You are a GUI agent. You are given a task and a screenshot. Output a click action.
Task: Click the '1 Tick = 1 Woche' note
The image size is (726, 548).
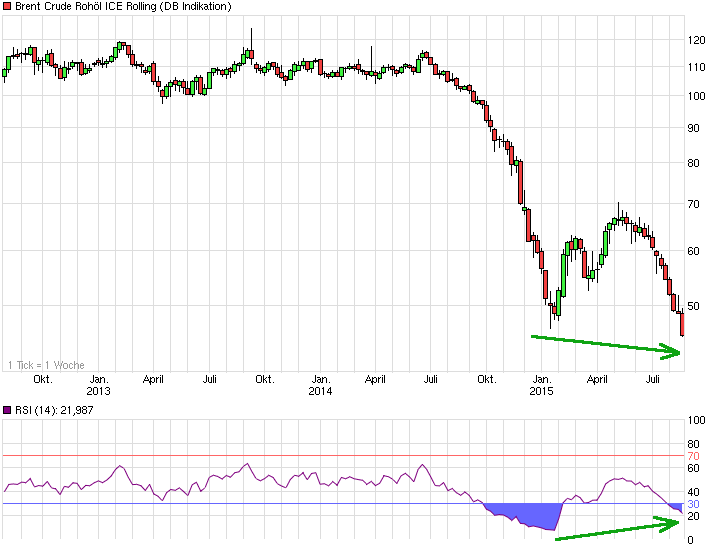point(46,365)
